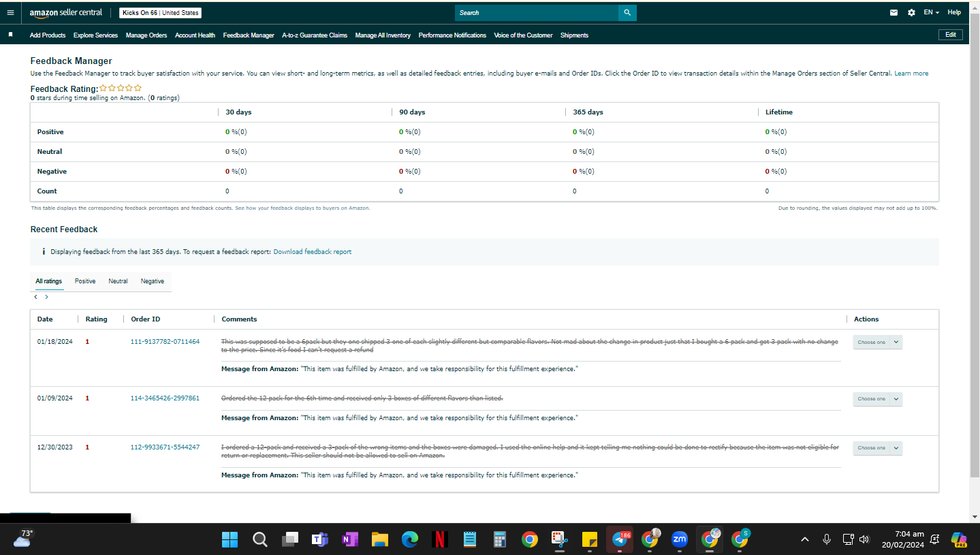Open Microsoft Edge from taskbar

point(410,539)
